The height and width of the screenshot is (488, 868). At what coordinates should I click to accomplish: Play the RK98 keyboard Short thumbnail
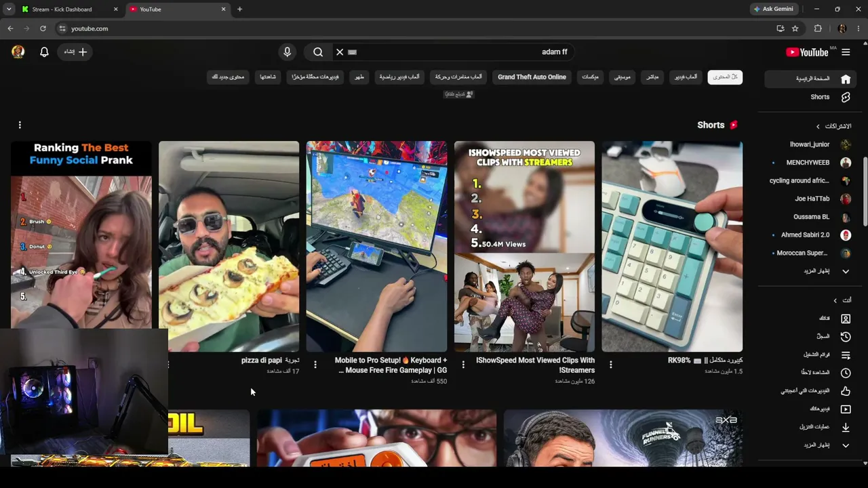[x=672, y=247]
